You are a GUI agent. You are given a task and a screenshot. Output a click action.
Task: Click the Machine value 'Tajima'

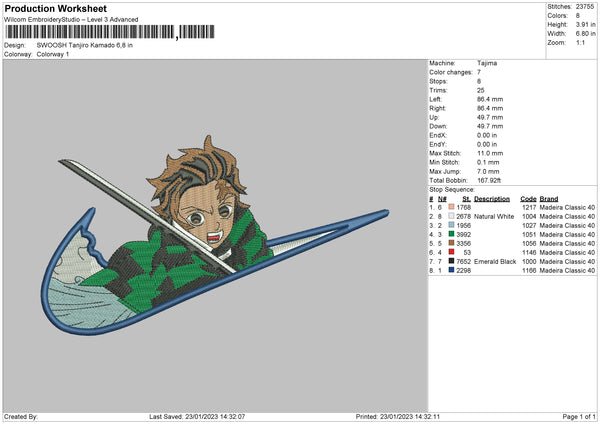pyautogui.click(x=487, y=63)
